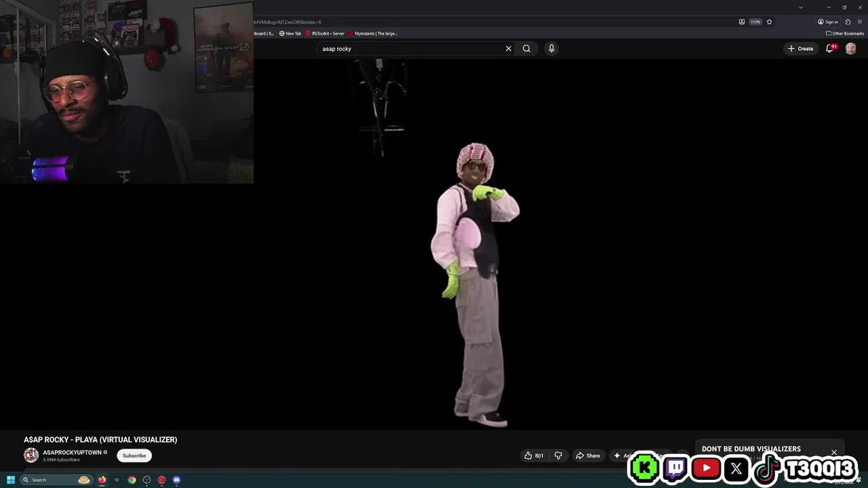Click the browser Sign in button
Screen dimensions: 868x488
pyautogui.click(x=828, y=22)
